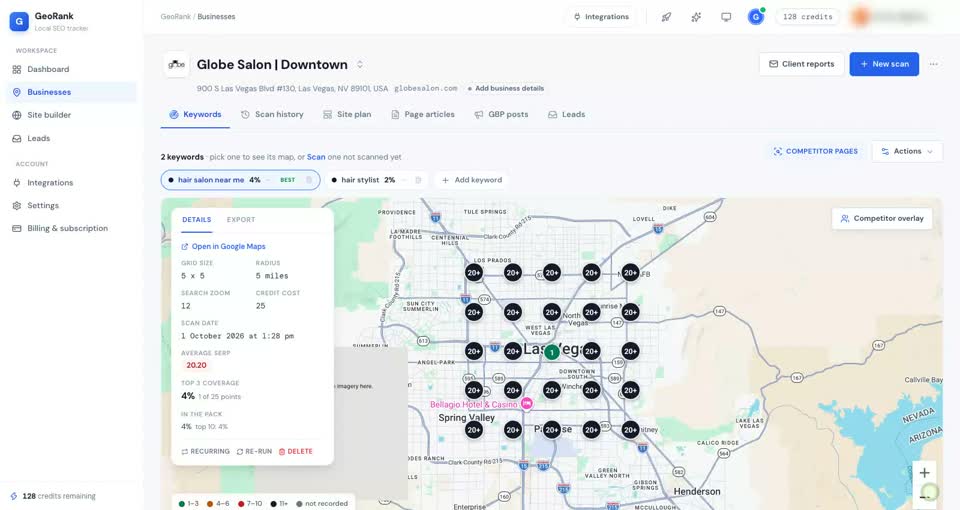Expand the business switcher next to Globe Salon
This screenshot has width=960, height=510.
click(360, 64)
